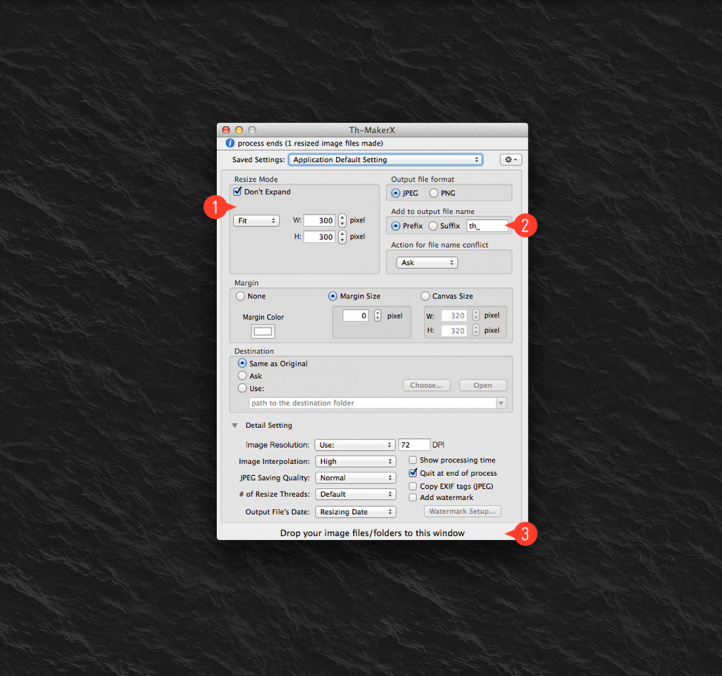Image resolution: width=722 pixels, height=676 pixels.
Task: Set destination to Same as Original
Action: (x=242, y=363)
